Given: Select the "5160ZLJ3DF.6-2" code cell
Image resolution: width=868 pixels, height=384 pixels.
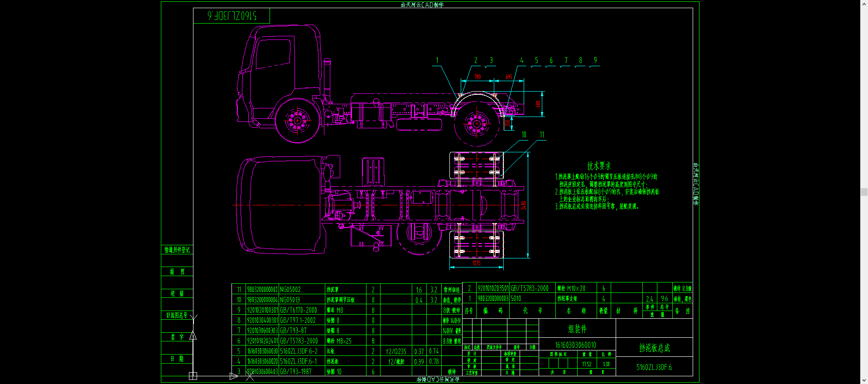Looking at the screenshot, I should (299, 351).
